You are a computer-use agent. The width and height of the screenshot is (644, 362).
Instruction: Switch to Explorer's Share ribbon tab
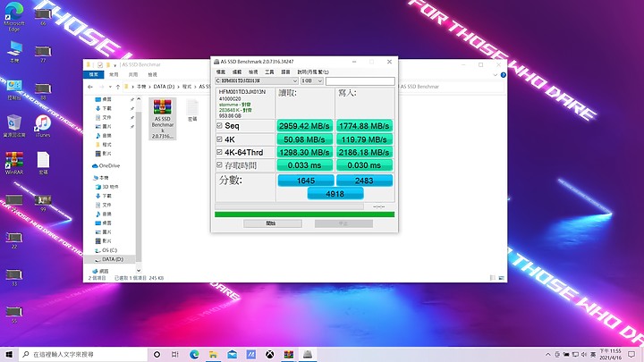point(133,75)
